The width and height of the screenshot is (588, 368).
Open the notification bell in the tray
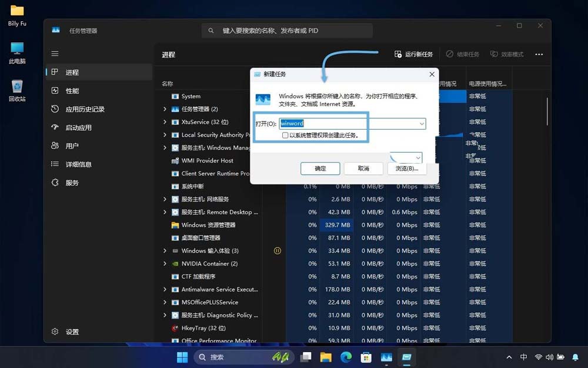575,357
